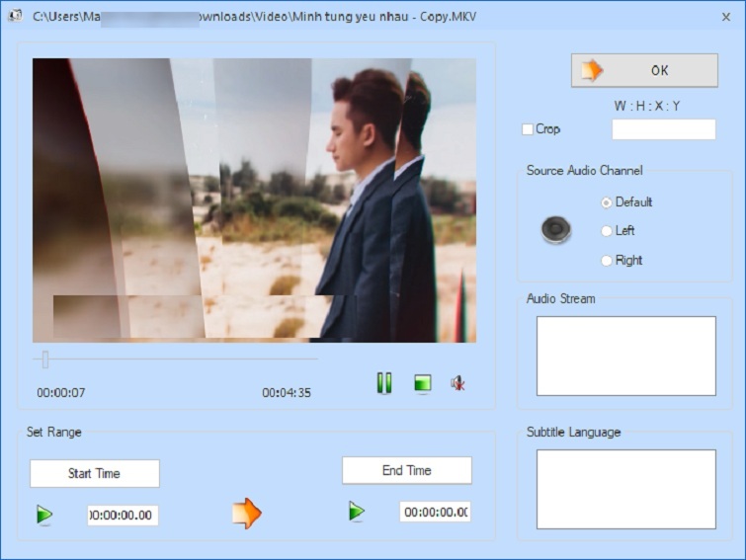Click the video seek slider handle
Image resolution: width=746 pixels, height=560 pixels.
point(44,360)
